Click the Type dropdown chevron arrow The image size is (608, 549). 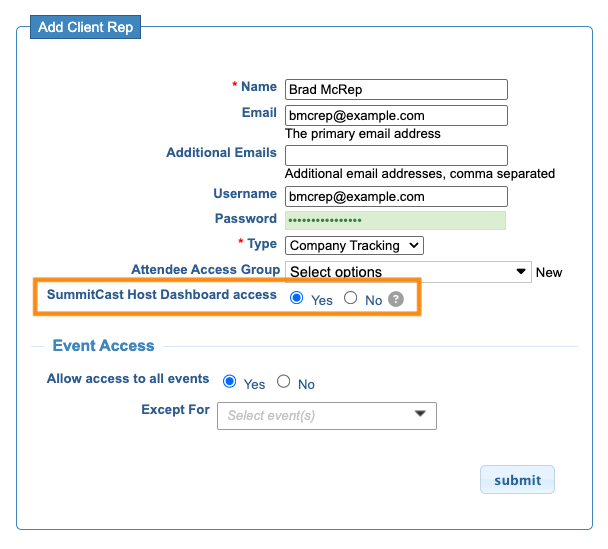click(x=414, y=245)
